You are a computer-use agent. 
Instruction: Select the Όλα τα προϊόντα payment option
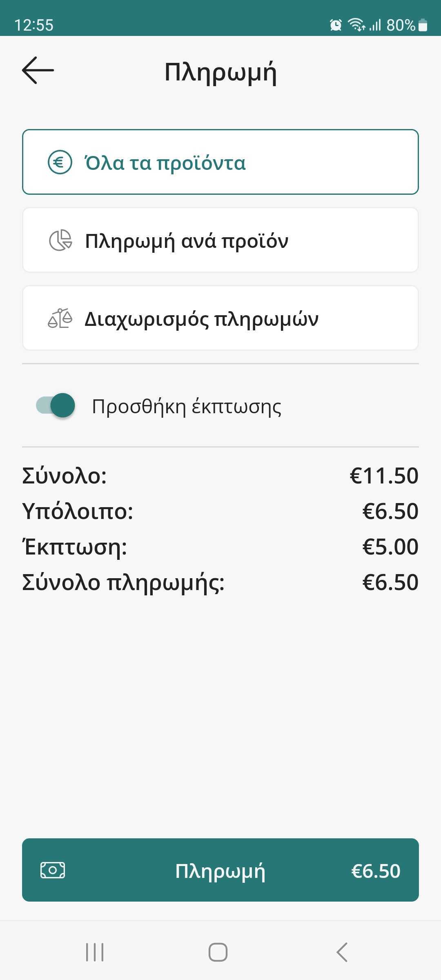220,162
